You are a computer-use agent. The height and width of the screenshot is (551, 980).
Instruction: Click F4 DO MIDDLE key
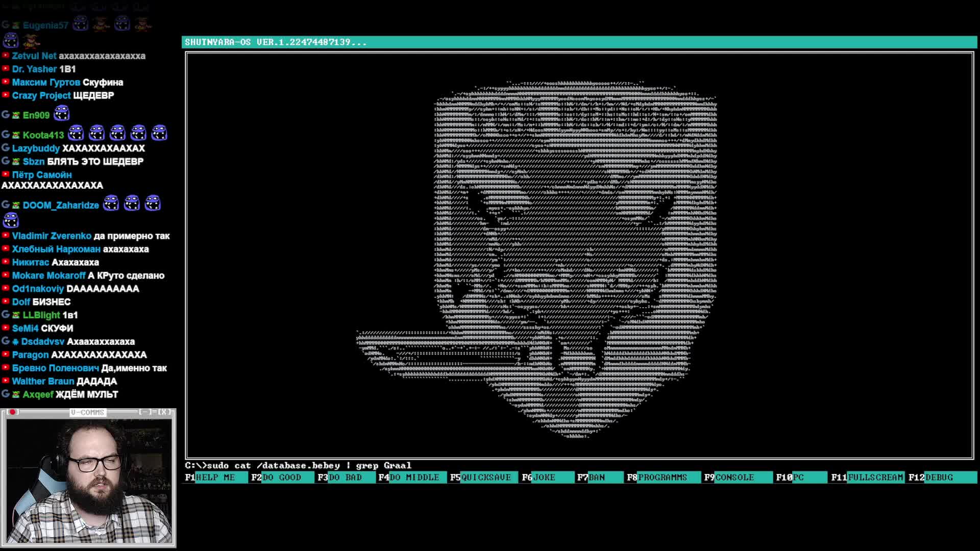(x=414, y=478)
